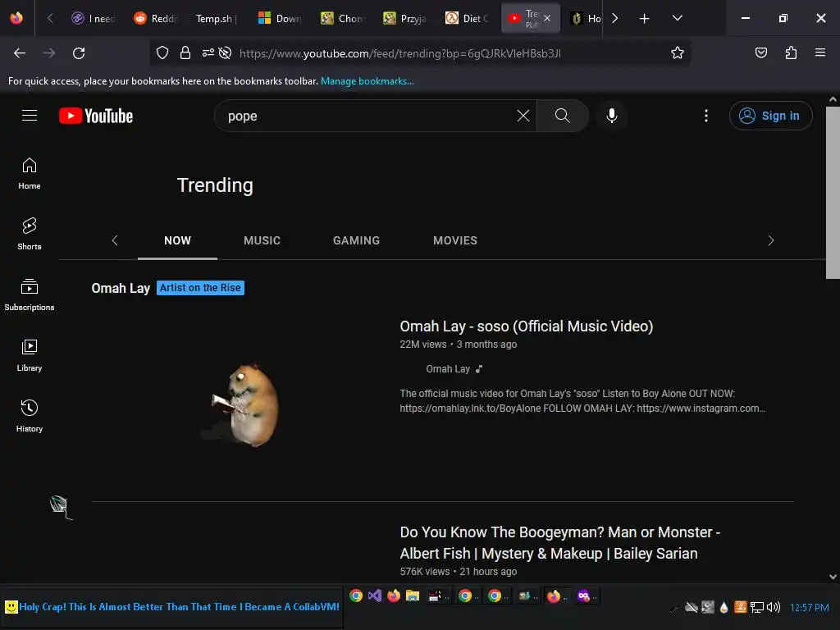Screen dimensions: 840x630
Task: Open the Omah Lay artist heading
Action: tap(121, 288)
